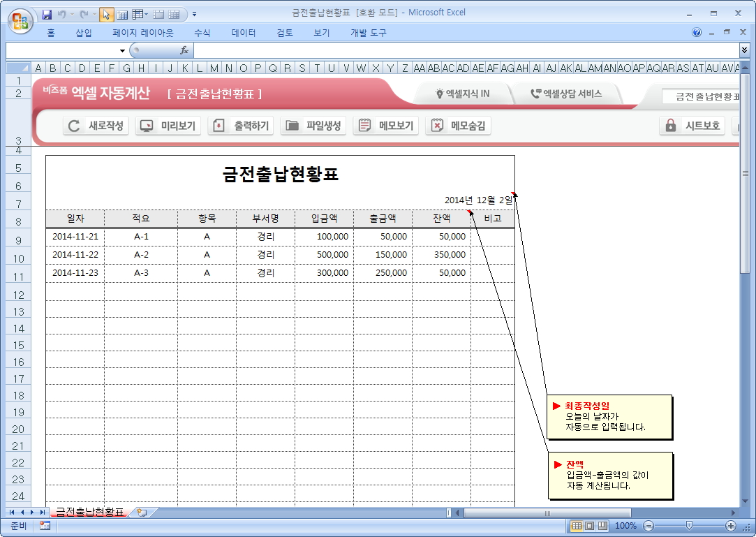Select the 입금액 value 500,000
This screenshot has width=756, height=537.
(x=324, y=255)
